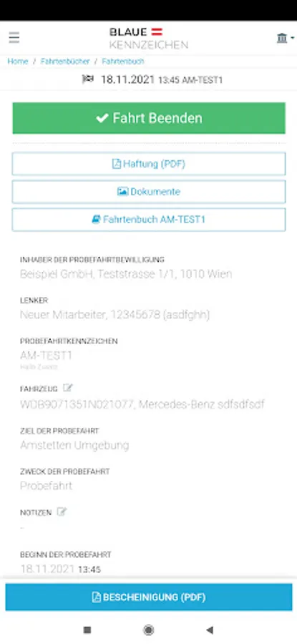Tap the Android home circle button
The height and width of the screenshot is (644, 297).
pyautogui.click(x=148, y=630)
